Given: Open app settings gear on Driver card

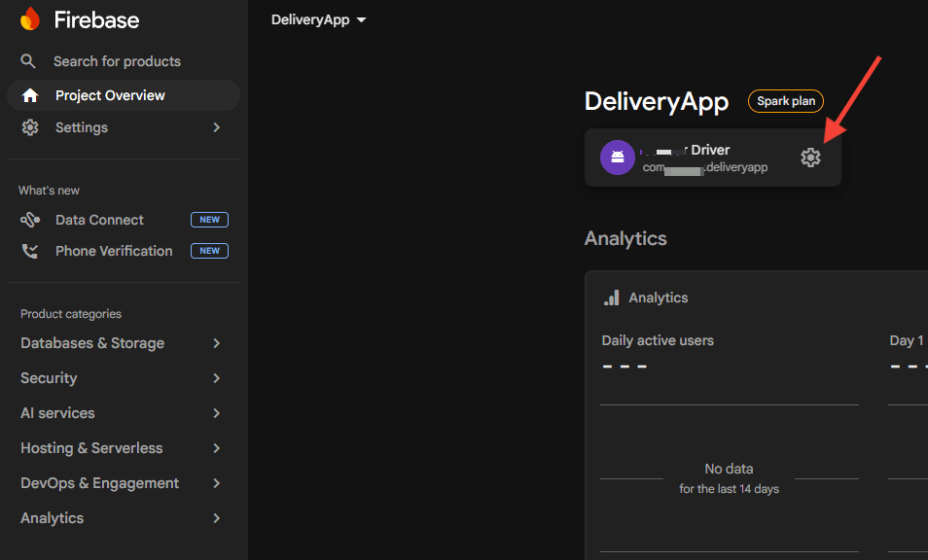Looking at the screenshot, I should pyautogui.click(x=810, y=157).
